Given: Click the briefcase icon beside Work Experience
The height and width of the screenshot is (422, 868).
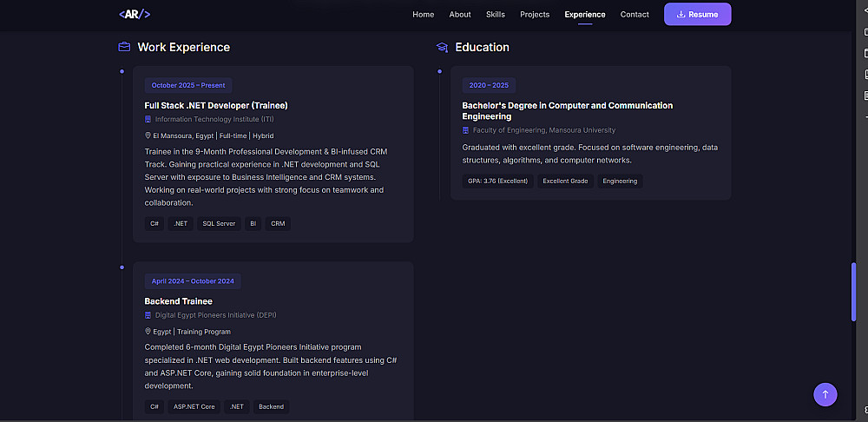Looking at the screenshot, I should point(124,47).
